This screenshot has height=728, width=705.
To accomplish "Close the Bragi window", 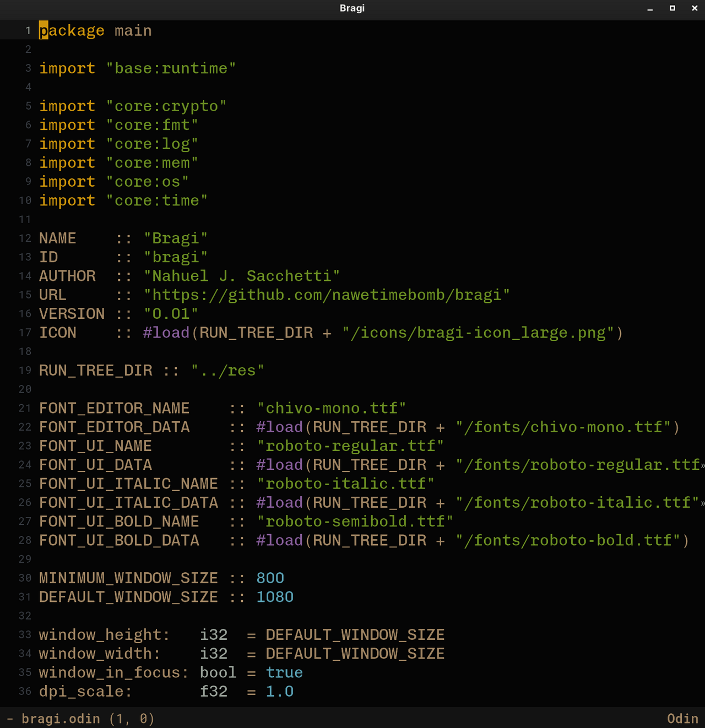I will [x=695, y=8].
